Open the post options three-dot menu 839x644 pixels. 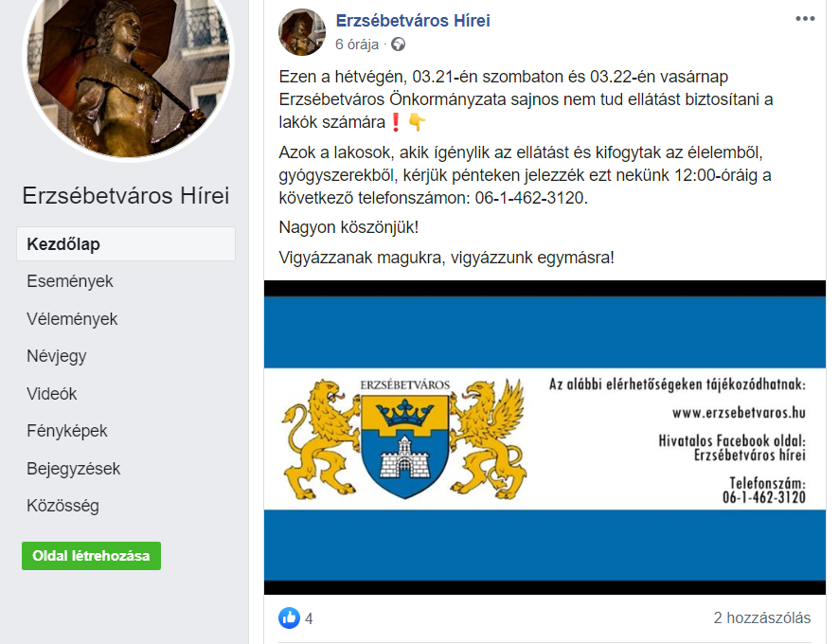click(x=805, y=19)
